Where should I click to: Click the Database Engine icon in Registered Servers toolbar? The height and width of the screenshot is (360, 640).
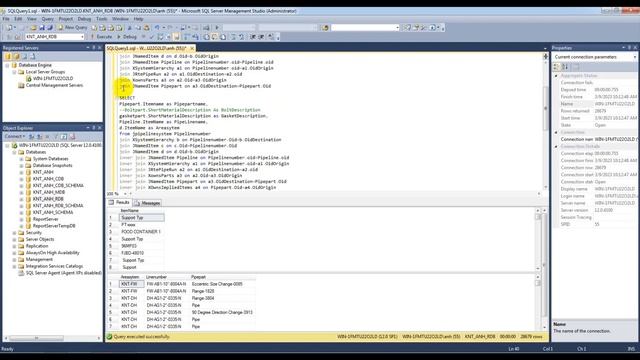click(7, 56)
